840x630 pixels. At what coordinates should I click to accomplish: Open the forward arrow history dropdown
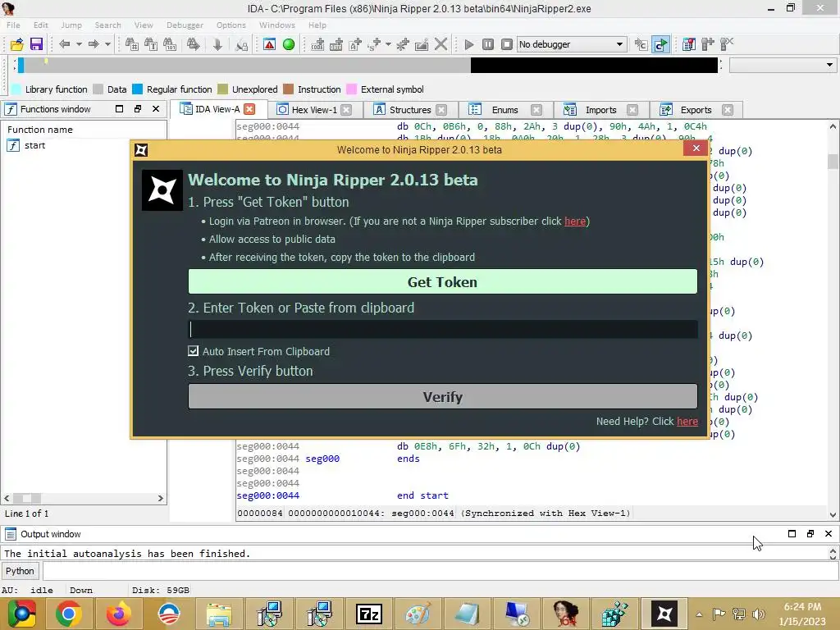click(107, 44)
